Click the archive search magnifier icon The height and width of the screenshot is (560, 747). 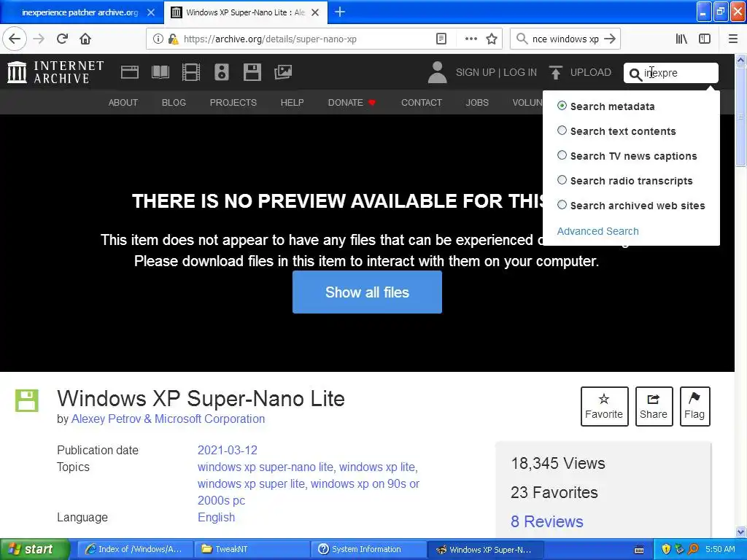click(635, 74)
